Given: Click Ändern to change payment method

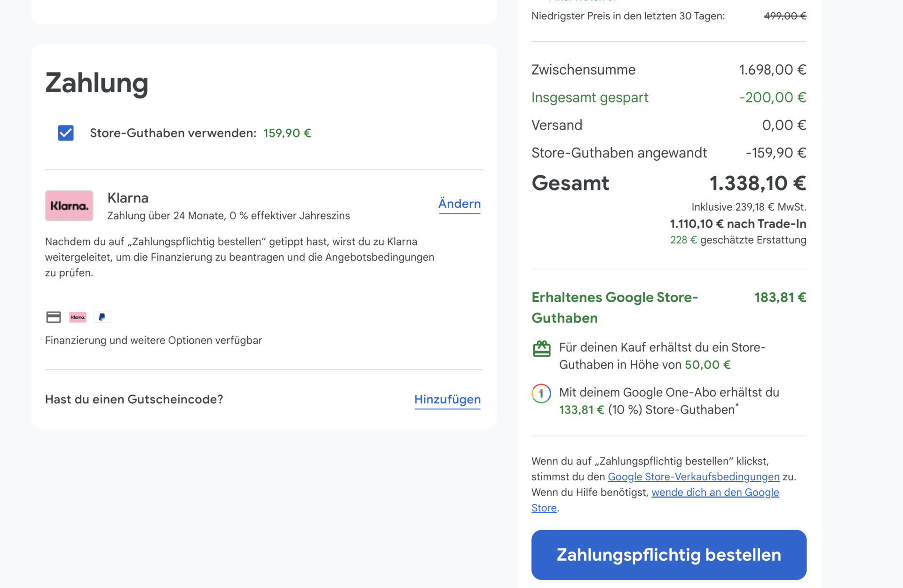Looking at the screenshot, I should [459, 204].
